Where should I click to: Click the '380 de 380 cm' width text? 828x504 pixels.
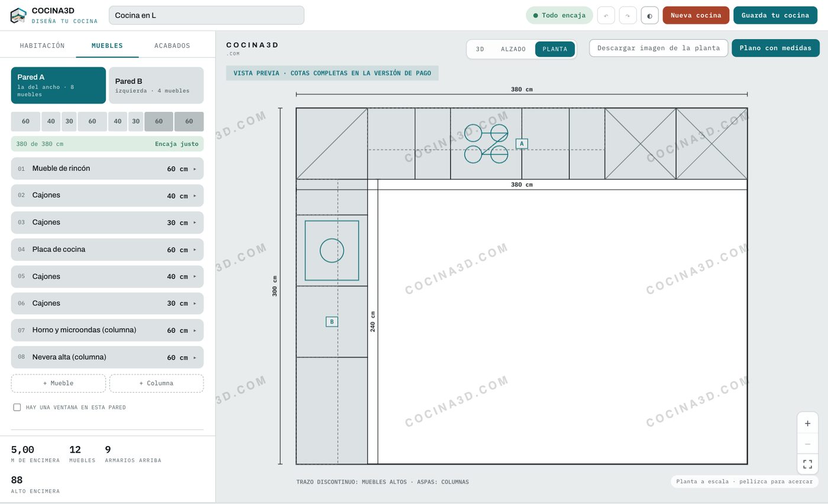tap(40, 144)
